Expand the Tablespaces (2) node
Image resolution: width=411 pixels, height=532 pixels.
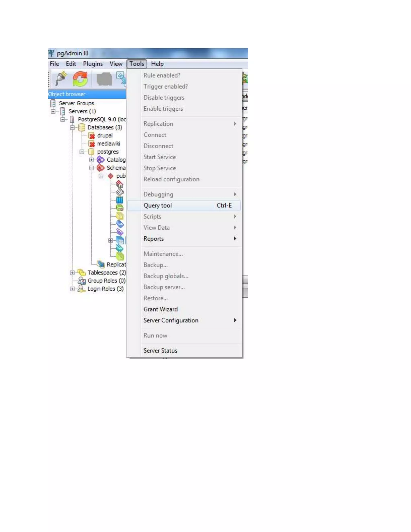pyautogui.click(x=72, y=273)
